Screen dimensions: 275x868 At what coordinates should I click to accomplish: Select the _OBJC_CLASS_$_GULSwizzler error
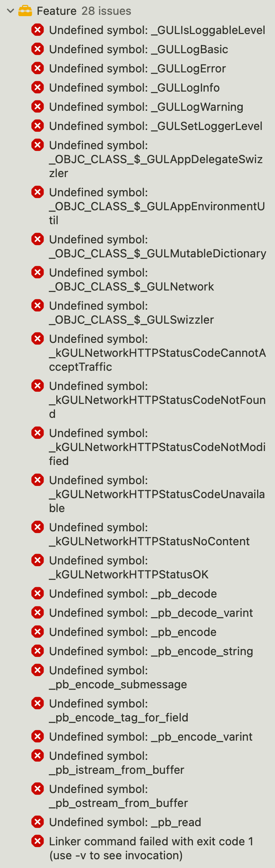[131, 312]
